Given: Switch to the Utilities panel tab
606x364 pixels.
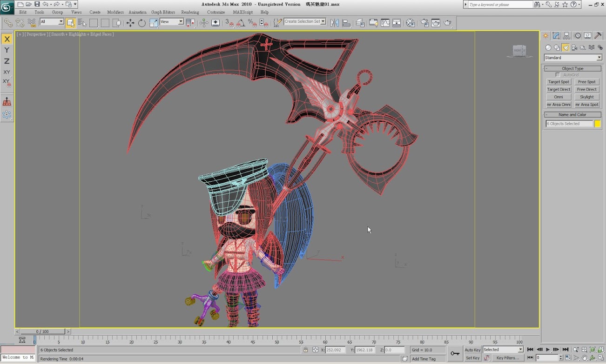Looking at the screenshot, I should tap(599, 35).
